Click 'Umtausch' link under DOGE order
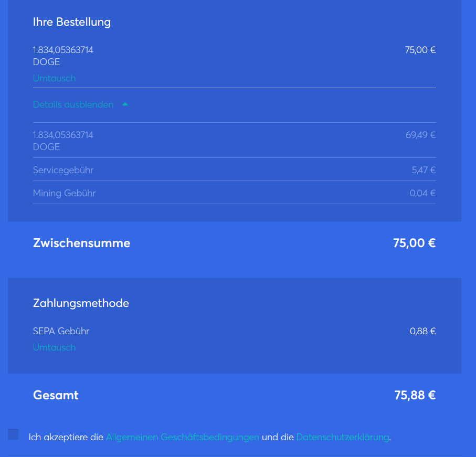476x457 pixels. [54, 78]
